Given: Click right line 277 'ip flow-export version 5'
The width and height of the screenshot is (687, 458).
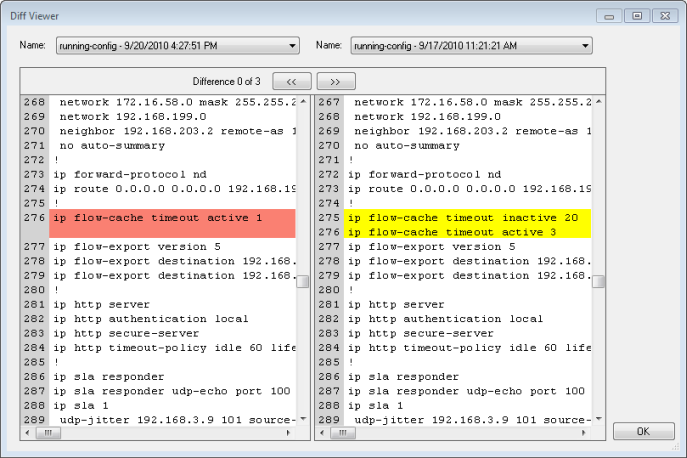Looking at the screenshot, I should [432, 247].
